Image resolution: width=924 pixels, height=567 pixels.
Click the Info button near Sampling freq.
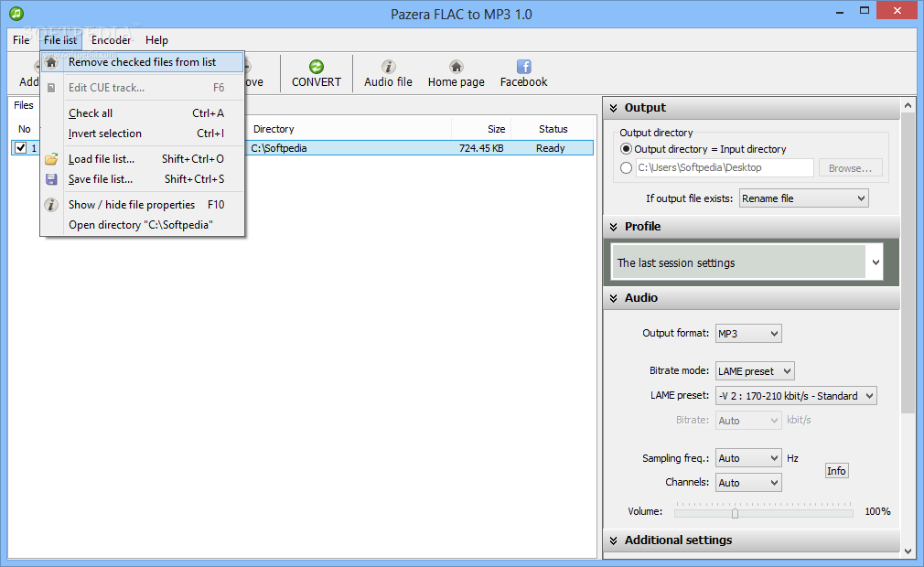pyautogui.click(x=836, y=470)
